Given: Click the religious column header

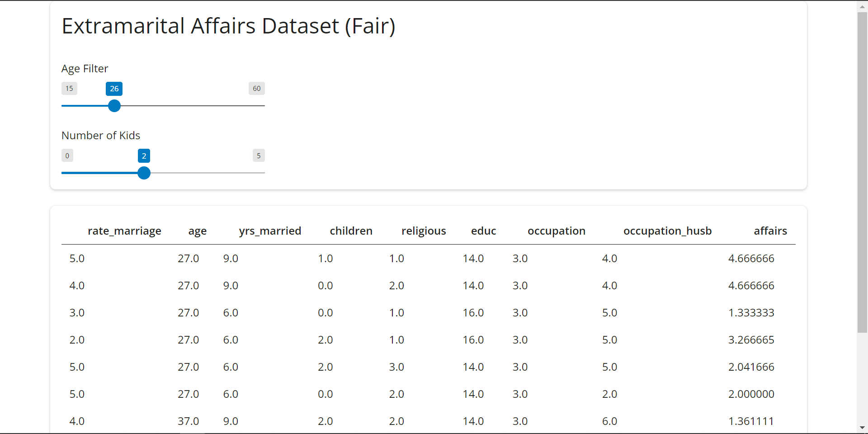Looking at the screenshot, I should coord(424,231).
